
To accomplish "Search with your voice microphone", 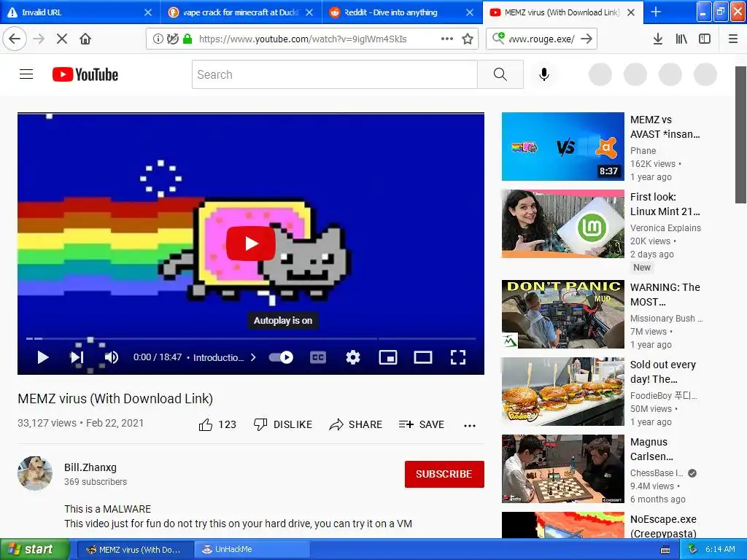I will (544, 74).
